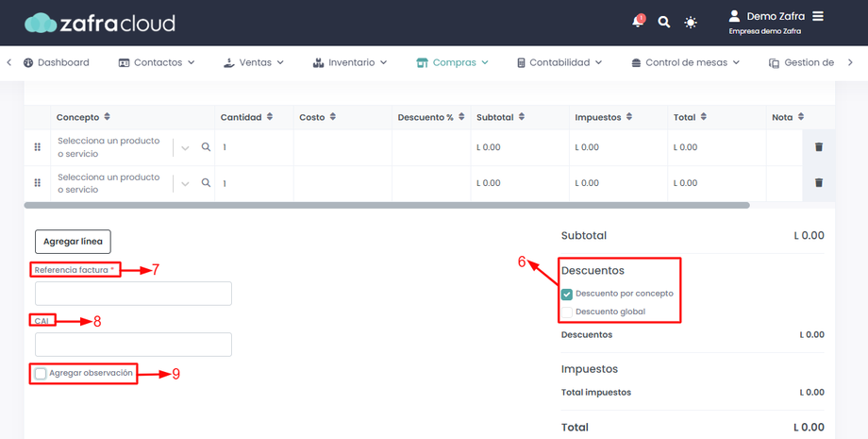The image size is (868, 439).
Task: Click the first row Cantidad cell
Action: click(254, 147)
